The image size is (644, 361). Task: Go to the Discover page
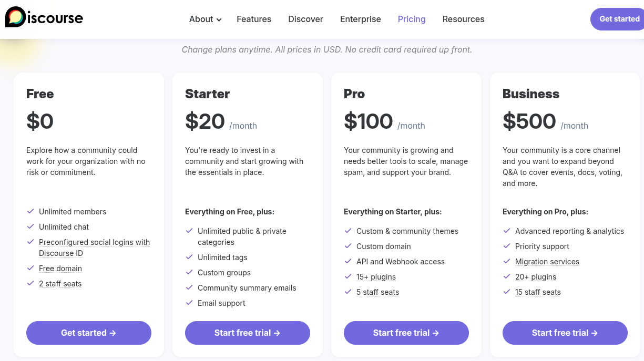[305, 19]
